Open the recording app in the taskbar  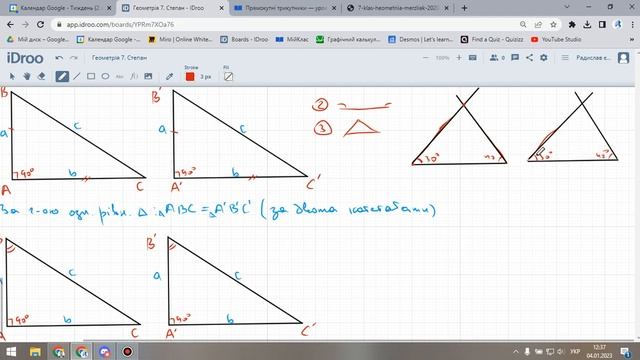(x=128, y=351)
